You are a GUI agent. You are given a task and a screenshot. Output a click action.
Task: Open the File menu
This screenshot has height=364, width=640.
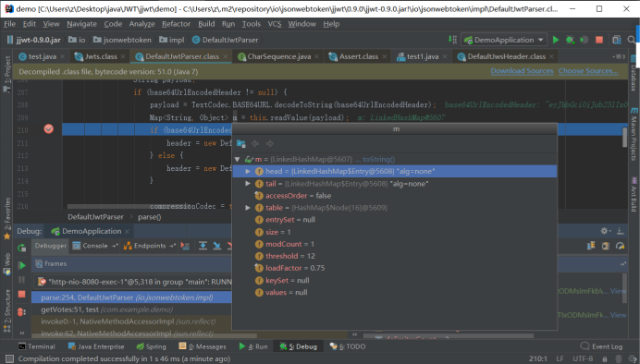tap(9, 24)
